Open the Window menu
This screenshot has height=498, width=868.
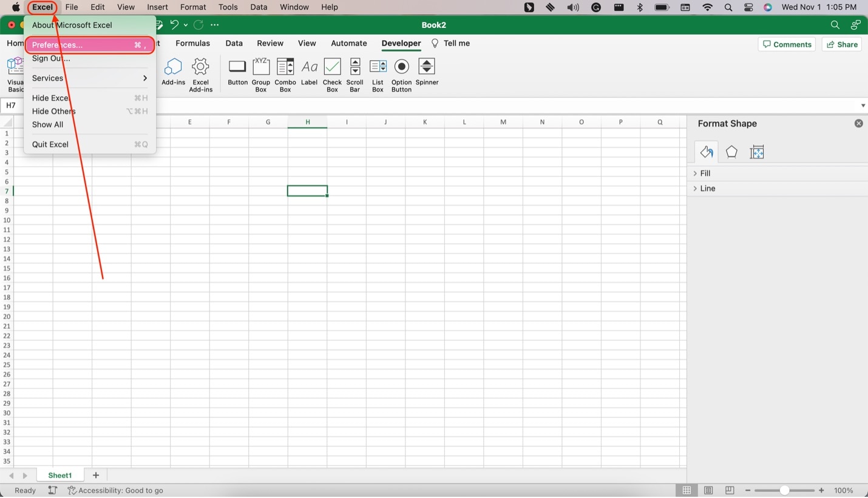[x=294, y=7]
